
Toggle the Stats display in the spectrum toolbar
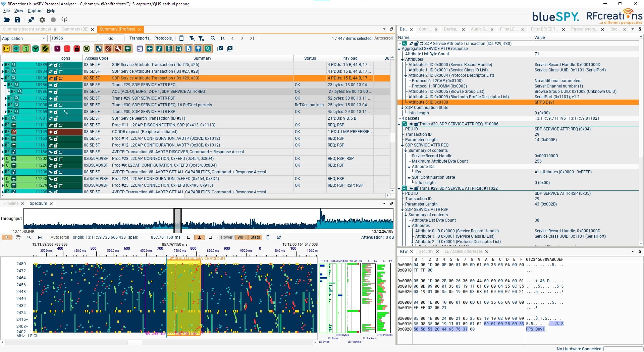(x=255, y=237)
